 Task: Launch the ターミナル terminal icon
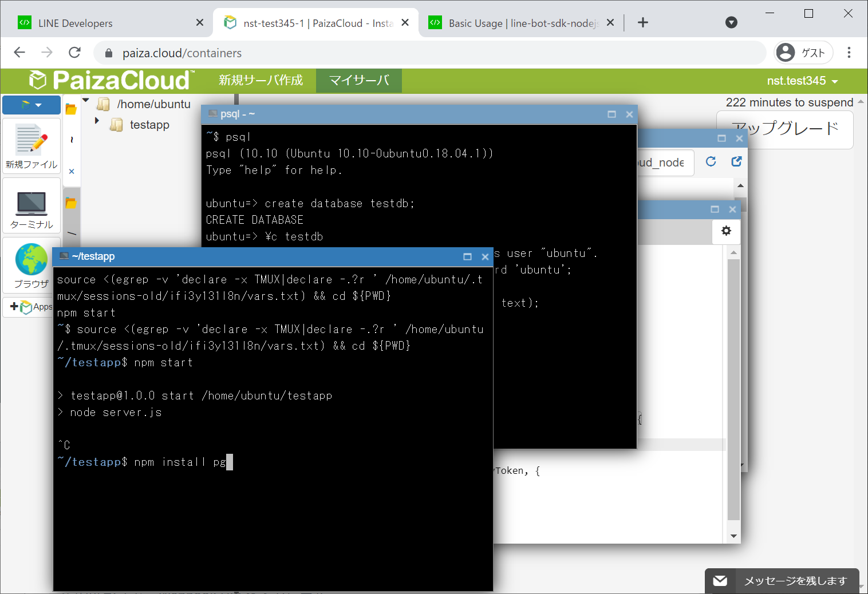(x=31, y=206)
